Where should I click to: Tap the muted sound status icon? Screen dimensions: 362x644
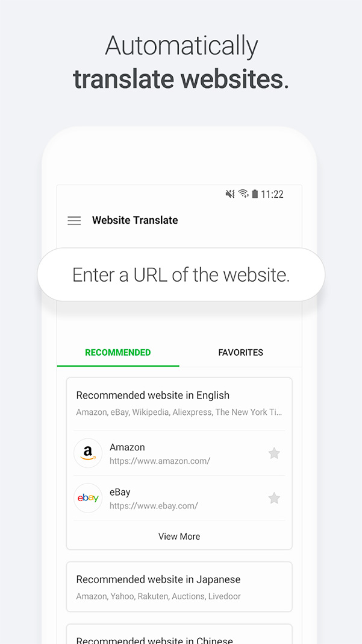point(230,194)
